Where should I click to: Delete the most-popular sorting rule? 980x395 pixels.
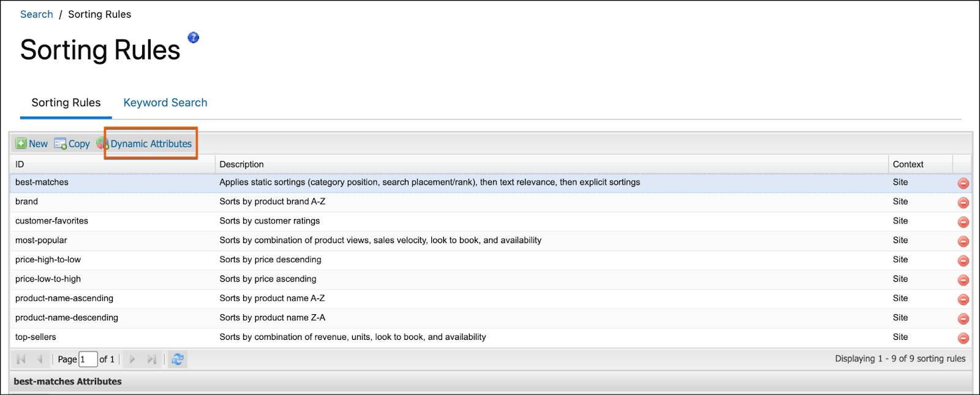(963, 241)
